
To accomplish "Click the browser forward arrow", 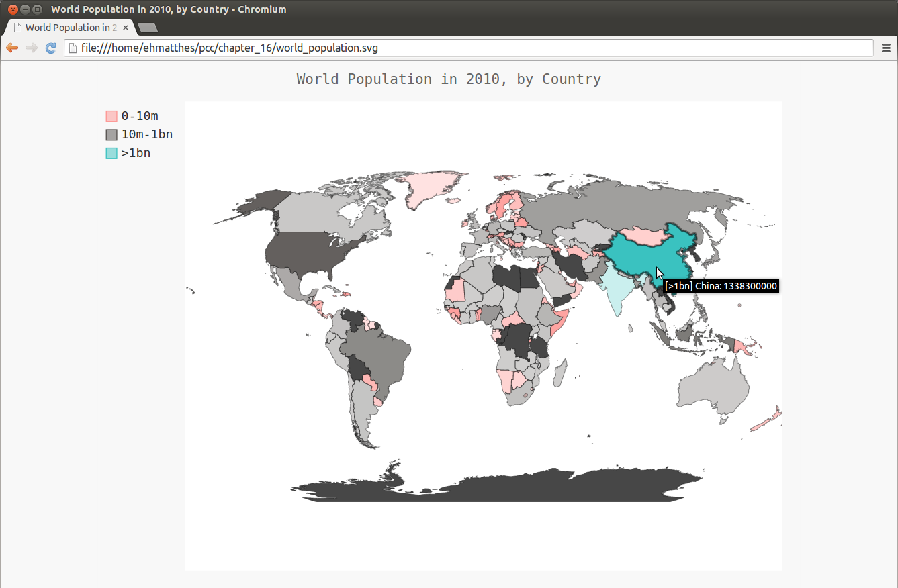I will (31, 48).
